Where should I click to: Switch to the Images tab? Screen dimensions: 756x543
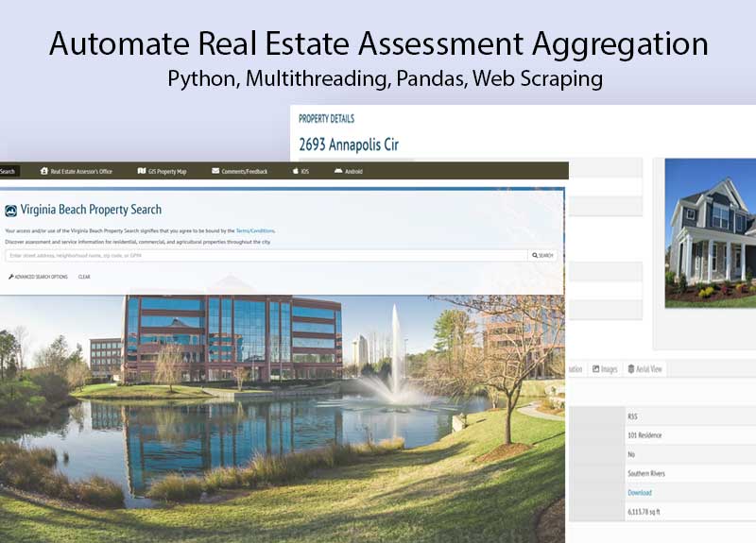click(x=605, y=369)
